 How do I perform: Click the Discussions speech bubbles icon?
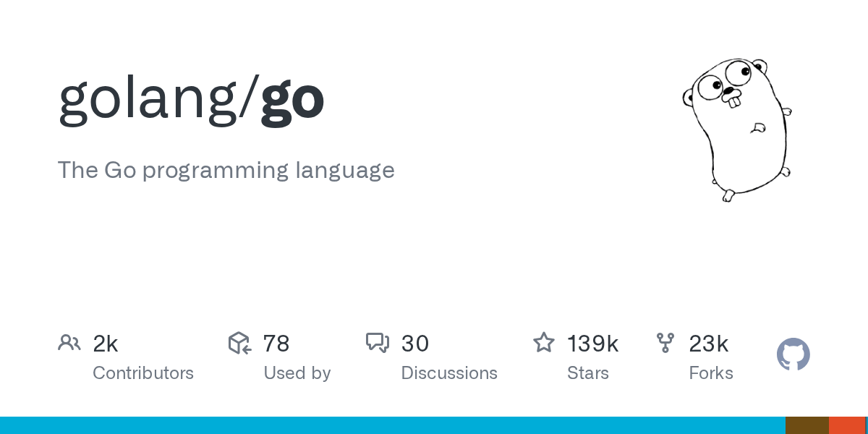click(378, 343)
